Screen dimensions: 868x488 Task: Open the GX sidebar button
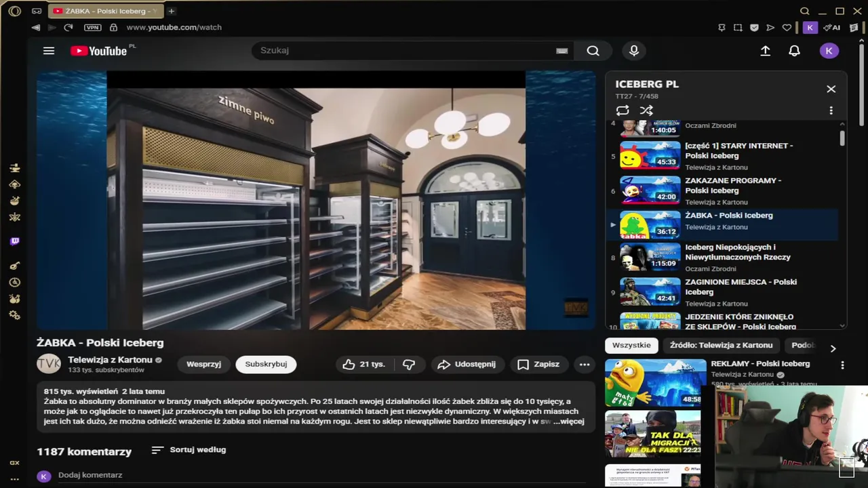[x=14, y=463]
